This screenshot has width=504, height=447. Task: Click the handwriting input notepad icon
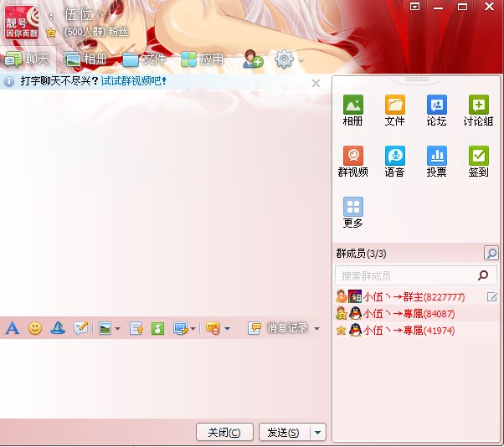click(x=80, y=328)
